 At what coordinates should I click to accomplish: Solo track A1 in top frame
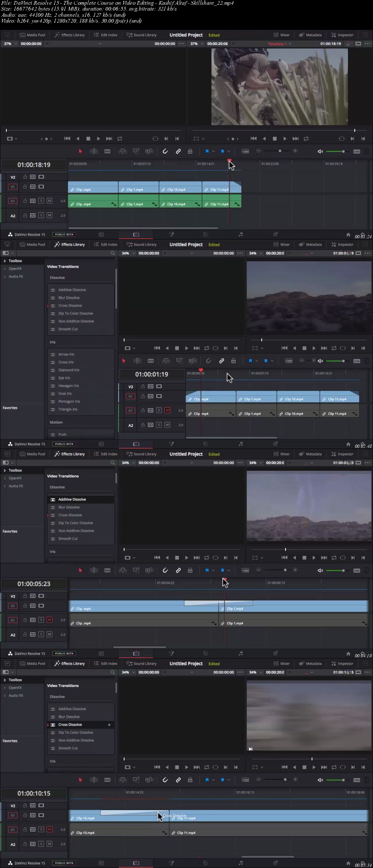pyautogui.click(x=41, y=201)
